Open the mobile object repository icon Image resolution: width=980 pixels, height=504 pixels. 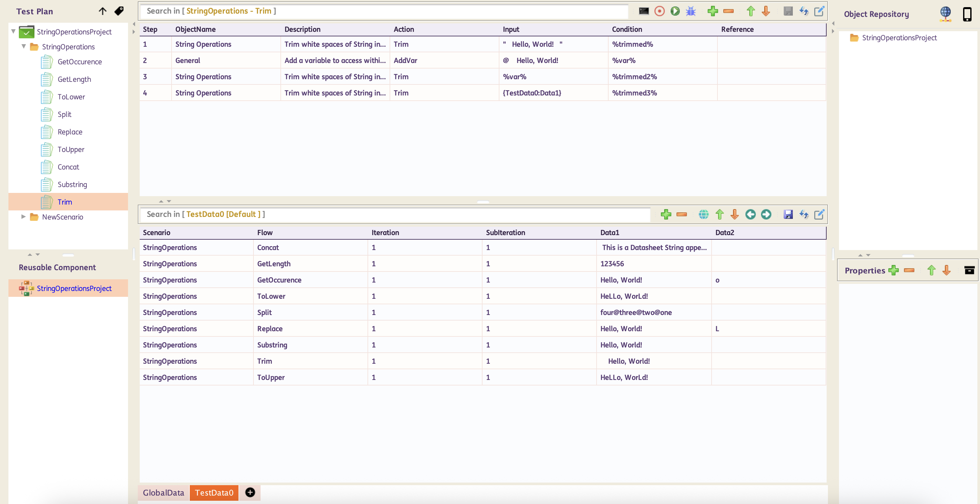click(x=967, y=14)
